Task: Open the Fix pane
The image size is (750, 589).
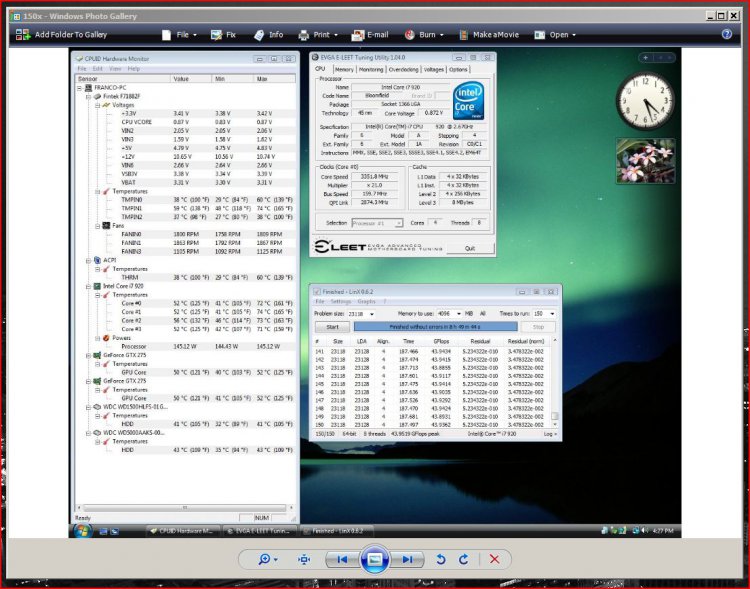Action: tap(223, 34)
